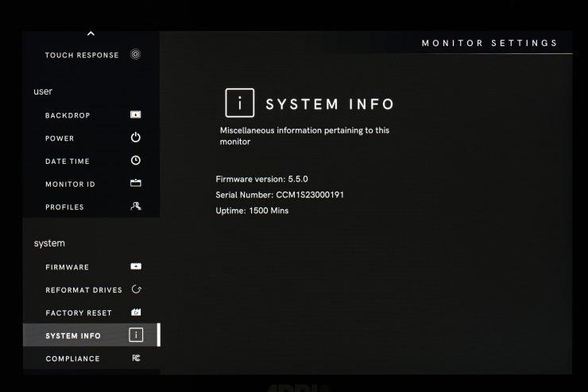Choose the Factory Reset label
This screenshot has width=588, height=392.
tap(79, 313)
